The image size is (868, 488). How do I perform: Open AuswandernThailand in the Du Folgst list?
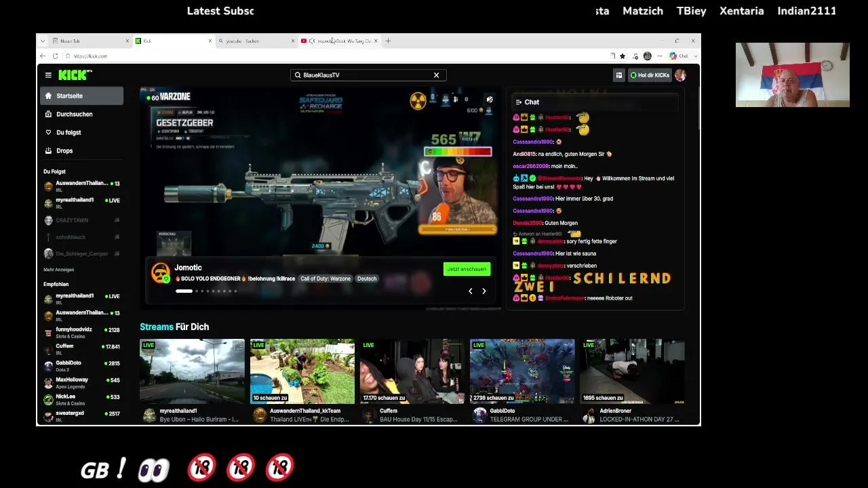click(x=82, y=186)
